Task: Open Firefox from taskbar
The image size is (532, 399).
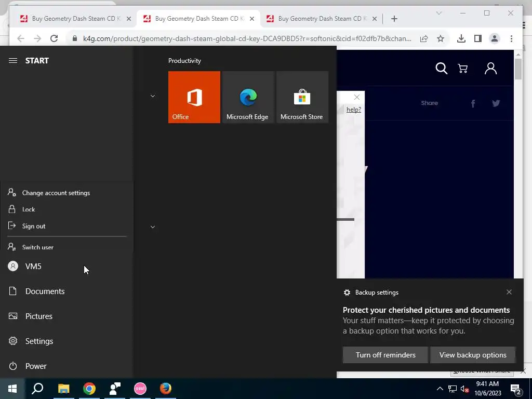Action: click(x=166, y=389)
